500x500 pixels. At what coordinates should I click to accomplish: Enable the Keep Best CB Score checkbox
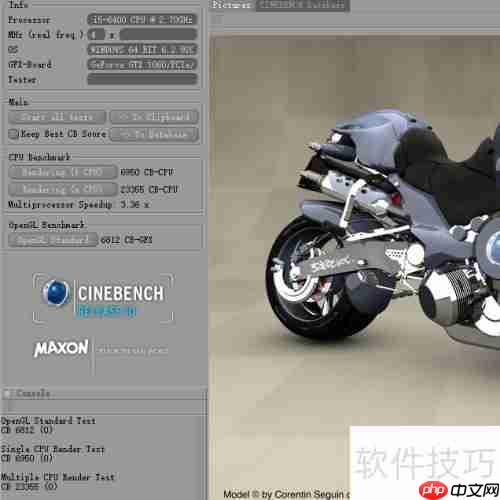coord(13,134)
